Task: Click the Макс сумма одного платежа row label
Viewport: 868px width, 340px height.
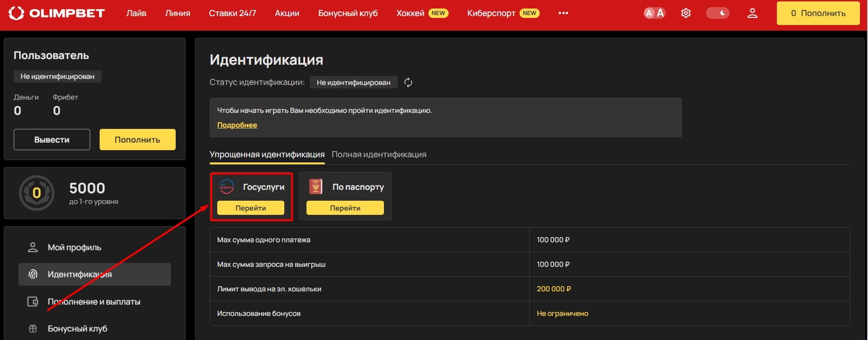Action: [x=264, y=240]
